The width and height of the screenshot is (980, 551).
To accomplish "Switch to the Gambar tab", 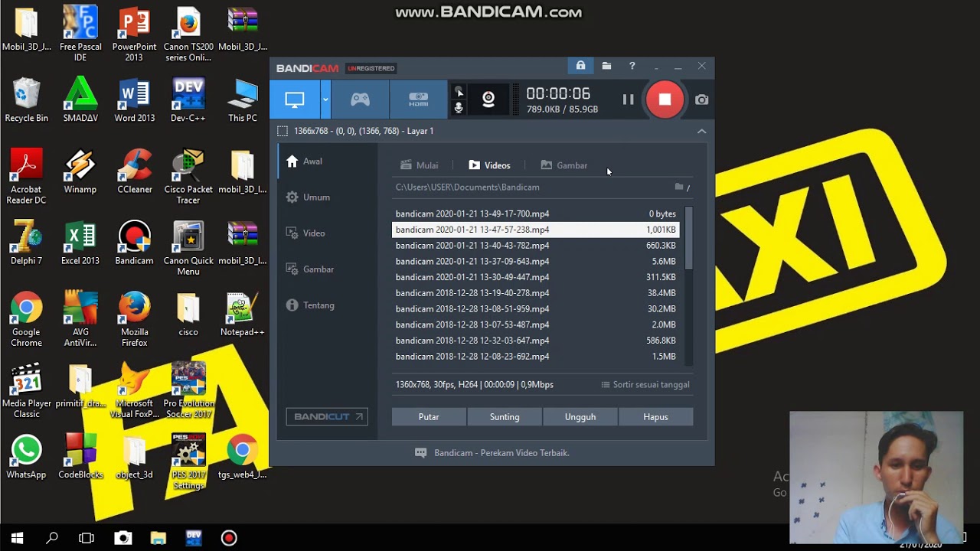I will [x=563, y=165].
